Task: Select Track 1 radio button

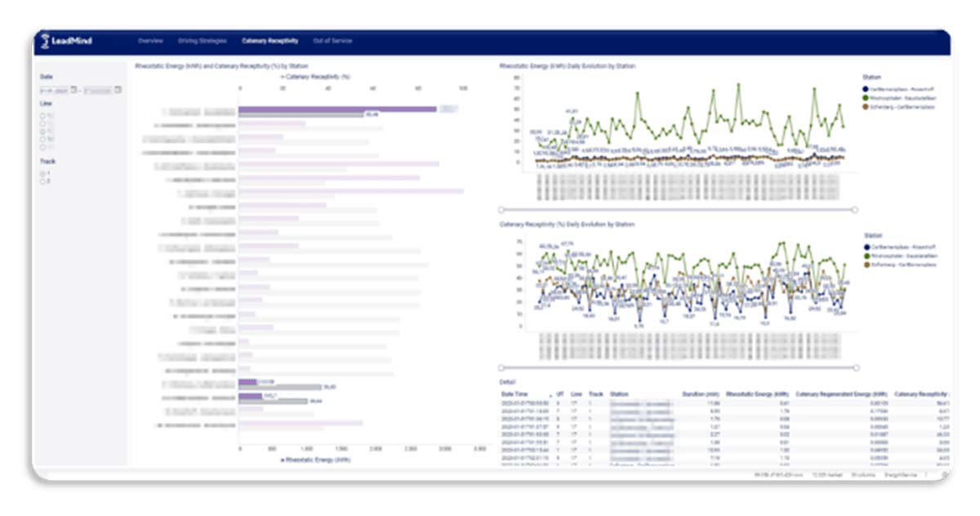Action: point(43,173)
